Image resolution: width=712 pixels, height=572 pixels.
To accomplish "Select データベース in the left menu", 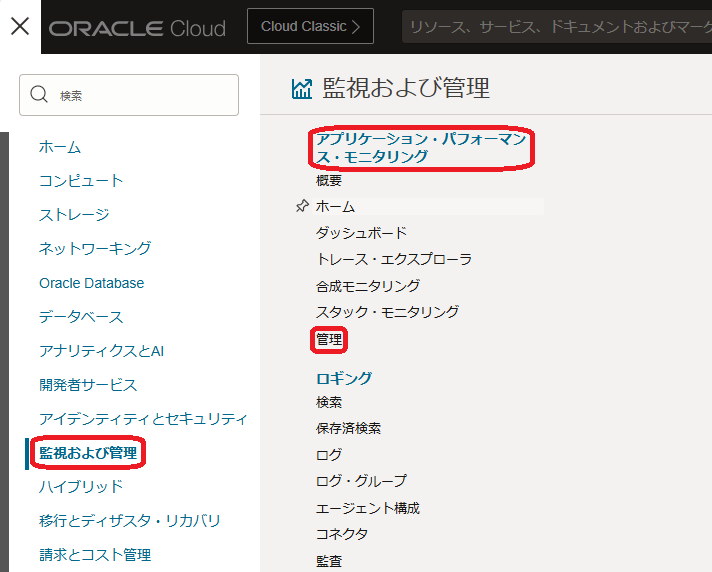I will (x=81, y=316).
